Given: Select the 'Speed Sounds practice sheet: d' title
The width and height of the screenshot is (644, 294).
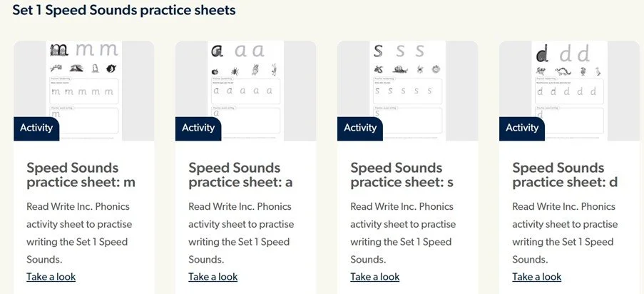Looking at the screenshot, I should (x=565, y=175).
